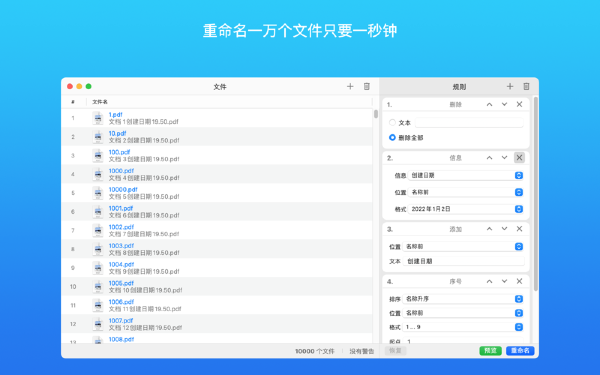The width and height of the screenshot is (600, 375).
Task: Click the 1004.pdf file name
Action: 121,264
